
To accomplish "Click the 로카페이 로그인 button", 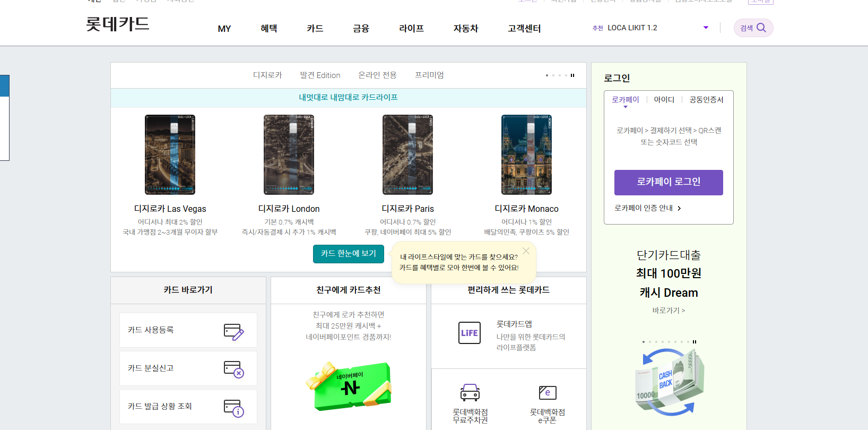I will [x=669, y=183].
